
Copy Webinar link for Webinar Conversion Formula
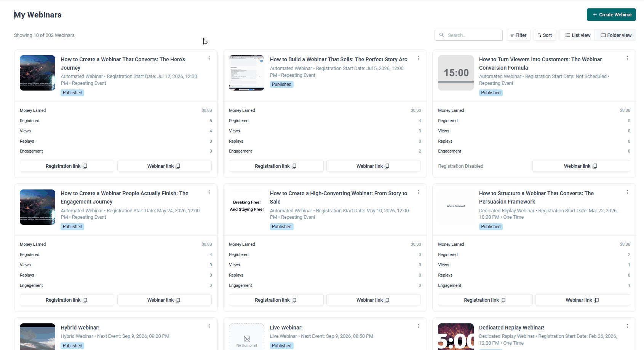click(581, 166)
